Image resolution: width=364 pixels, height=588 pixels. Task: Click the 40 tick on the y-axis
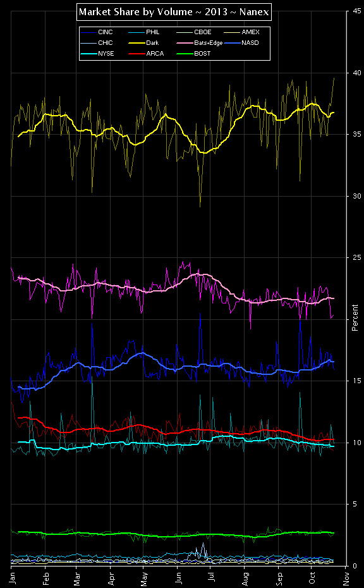[358, 73]
